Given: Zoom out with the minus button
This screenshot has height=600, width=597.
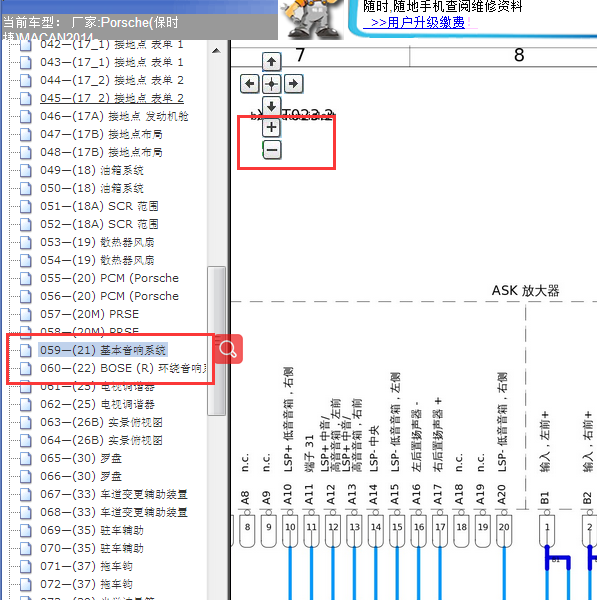Looking at the screenshot, I should click(x=272, y=150).
